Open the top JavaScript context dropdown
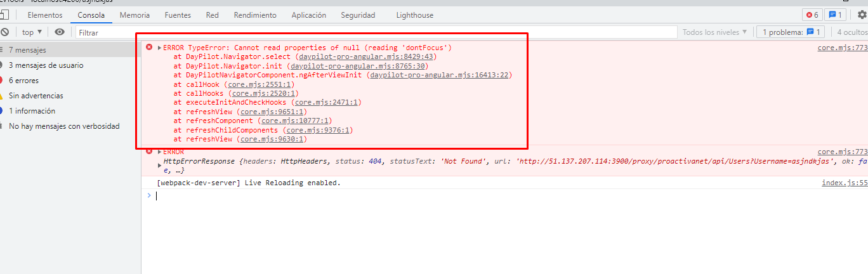Image resolution: width=868 pixels, height=274 pixels. (x=32, y=32)
